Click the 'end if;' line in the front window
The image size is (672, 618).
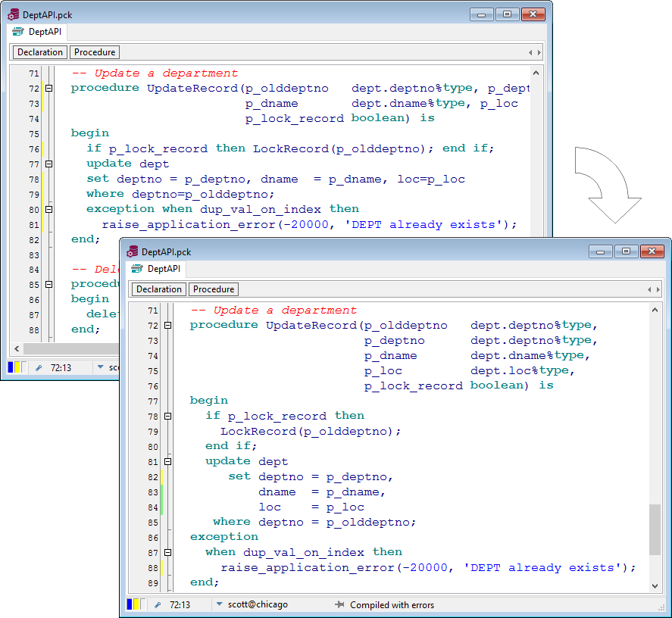tap(231, 446)
